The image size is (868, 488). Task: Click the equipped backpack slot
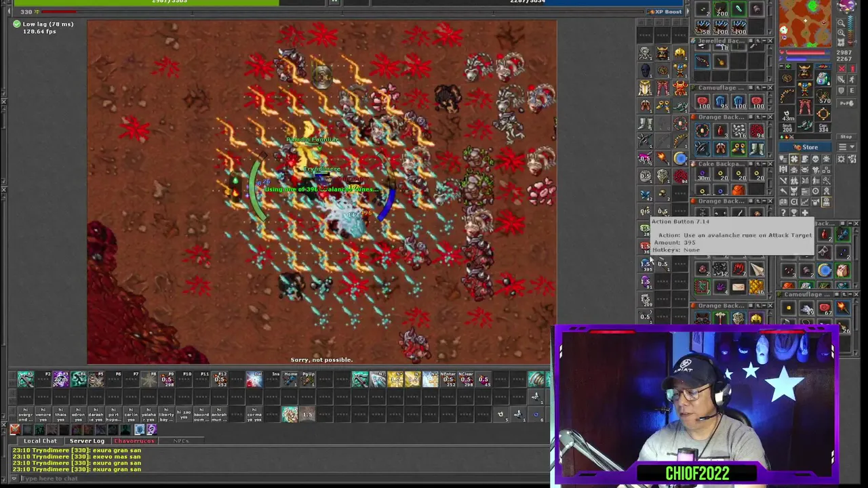coord(823,78)
